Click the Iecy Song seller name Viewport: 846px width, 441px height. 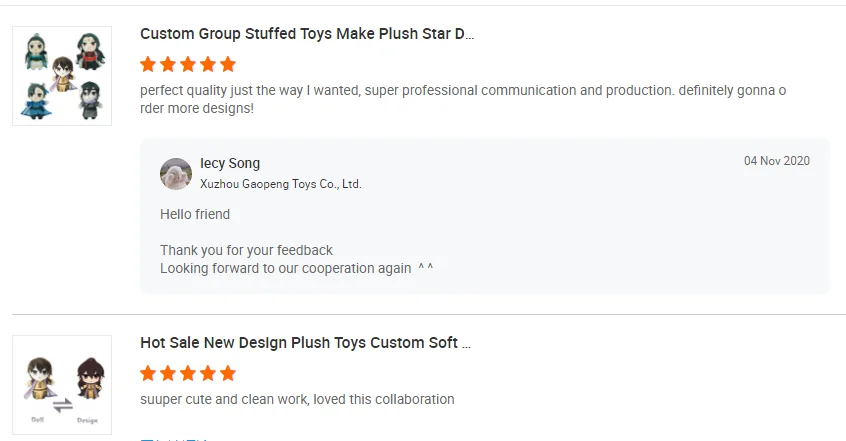pos(230,164)
